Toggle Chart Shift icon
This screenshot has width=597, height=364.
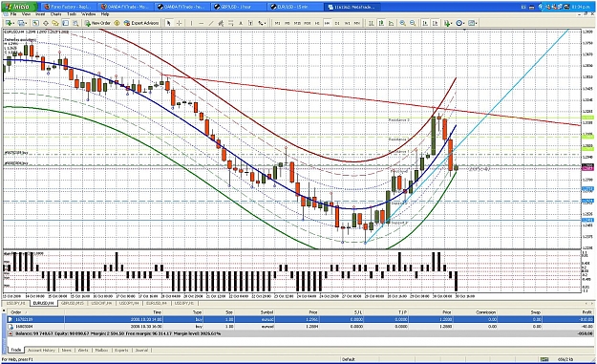pos(436,23)
